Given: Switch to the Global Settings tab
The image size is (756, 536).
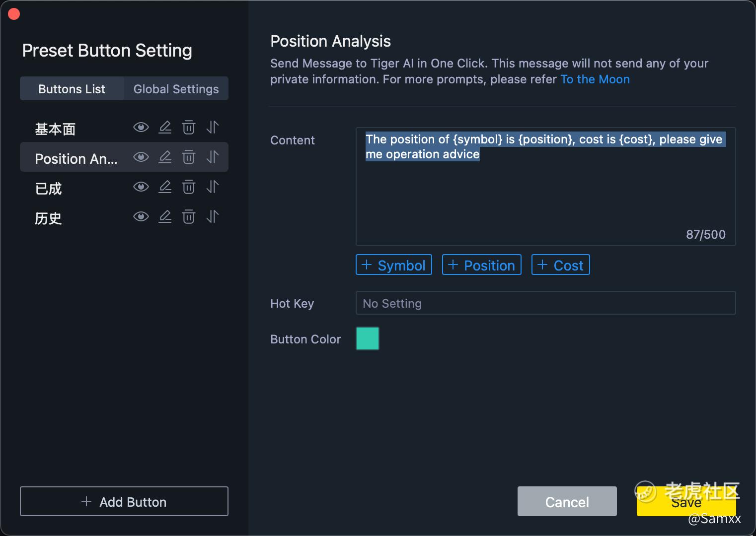Looking at the screenshot, I should coord(176,89).
